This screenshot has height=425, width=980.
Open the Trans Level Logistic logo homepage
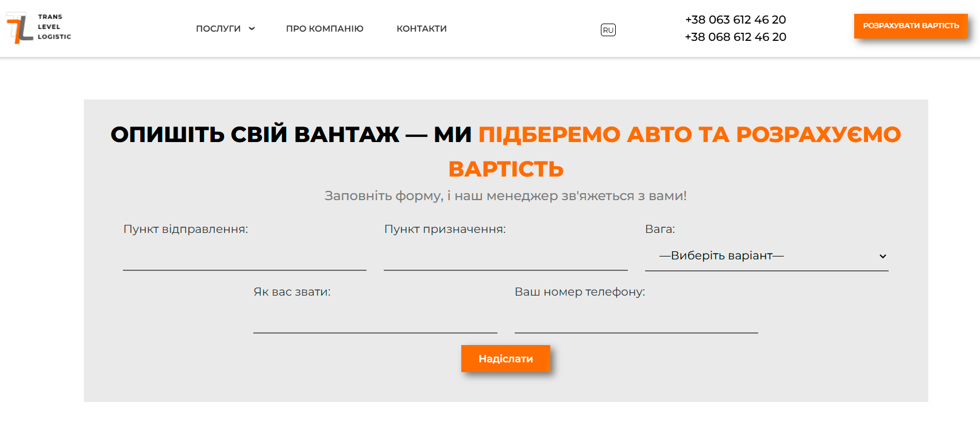tap(39, 28)
